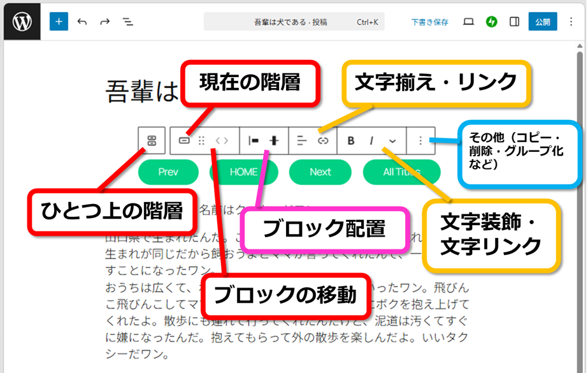The height and width of the screenshot is (373, 588).
Task: Redo the last undone edit
Action: [x=105, y=22]
